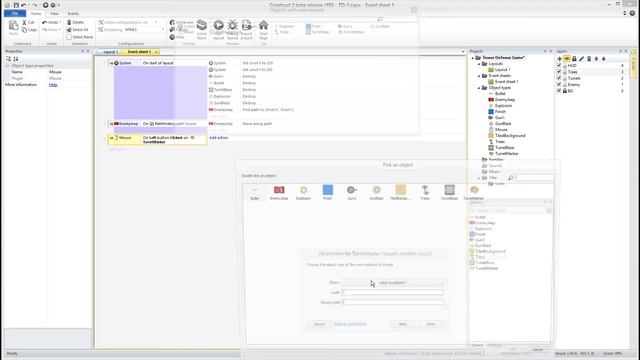The width and height of the screenshot is (640, 360).
Task: Collapse the Event sheets folder in Projects
Action: [479, 76]
